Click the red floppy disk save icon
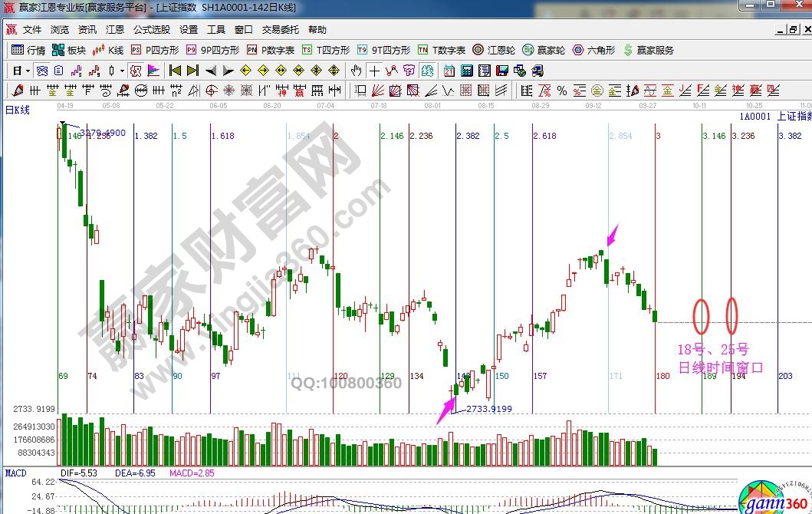The image size is (812, 514). (x=502, y=71)
